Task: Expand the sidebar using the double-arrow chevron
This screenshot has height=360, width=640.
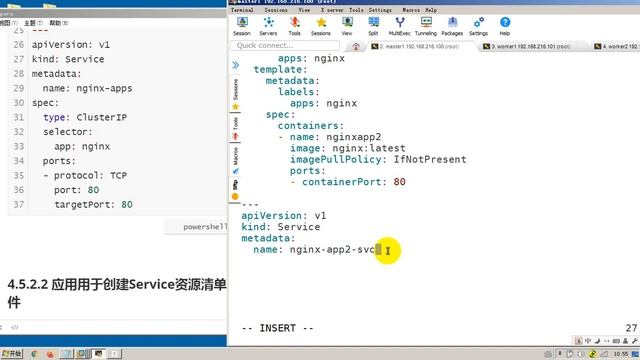Action: (236, 65)
